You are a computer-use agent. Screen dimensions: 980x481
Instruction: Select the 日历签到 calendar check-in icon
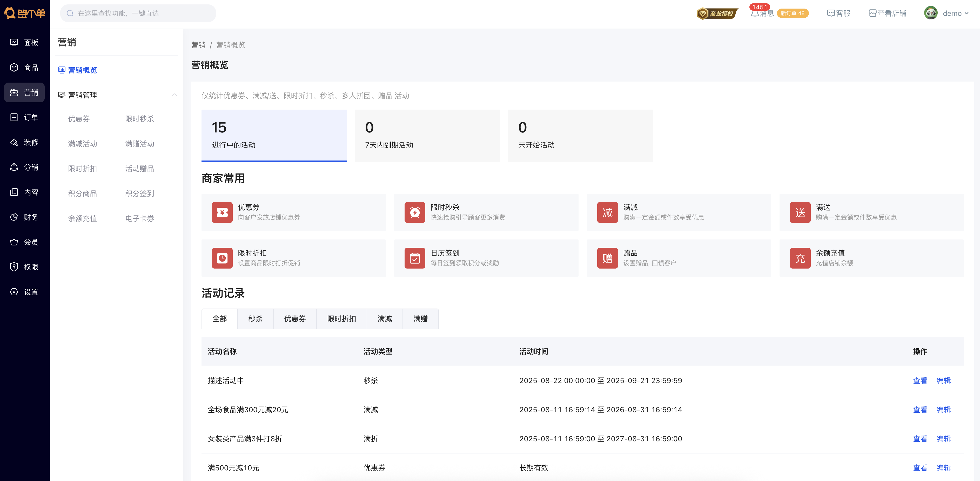coord(415,258)
